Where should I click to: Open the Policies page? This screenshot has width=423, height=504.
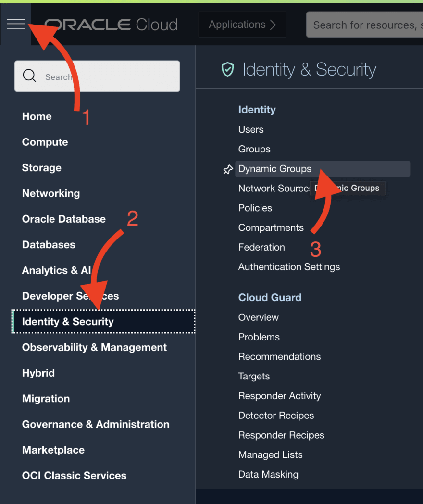click(255, 208)
